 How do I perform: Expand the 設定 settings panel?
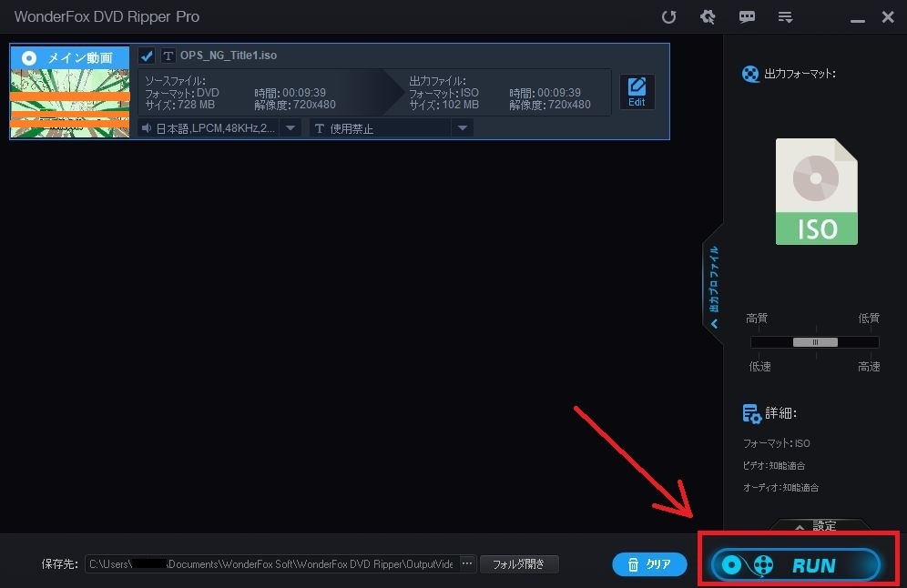[x=818, y=525]
